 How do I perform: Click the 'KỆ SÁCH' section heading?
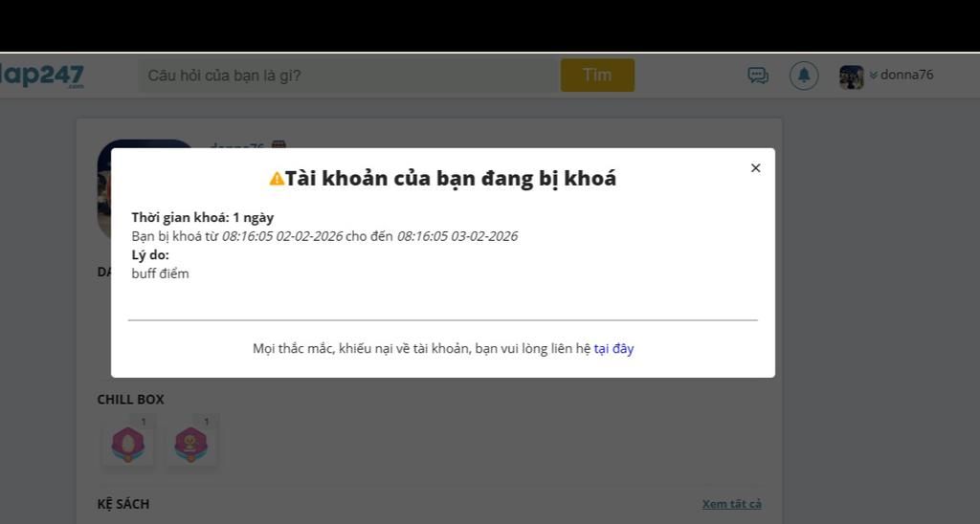coord(123,504)
